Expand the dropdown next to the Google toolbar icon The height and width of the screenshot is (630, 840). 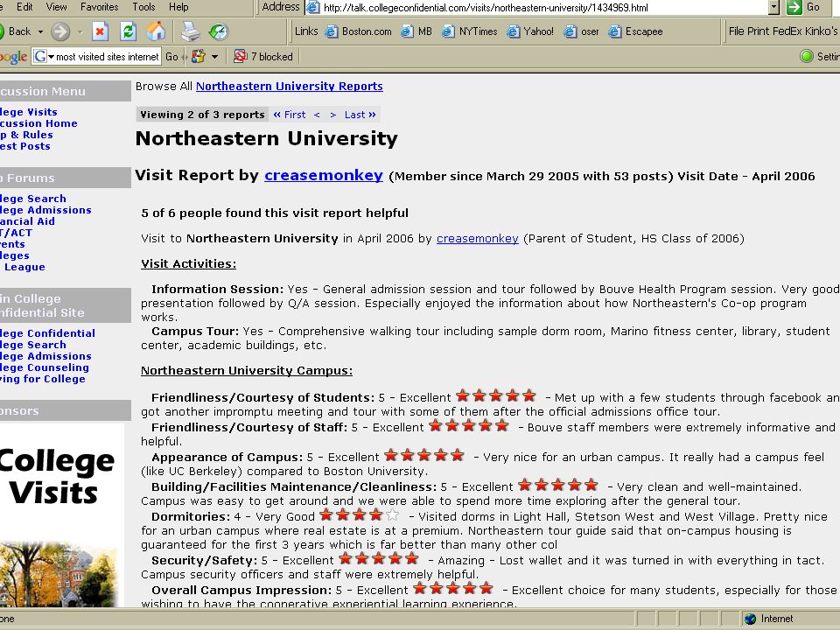click(215, 56)
